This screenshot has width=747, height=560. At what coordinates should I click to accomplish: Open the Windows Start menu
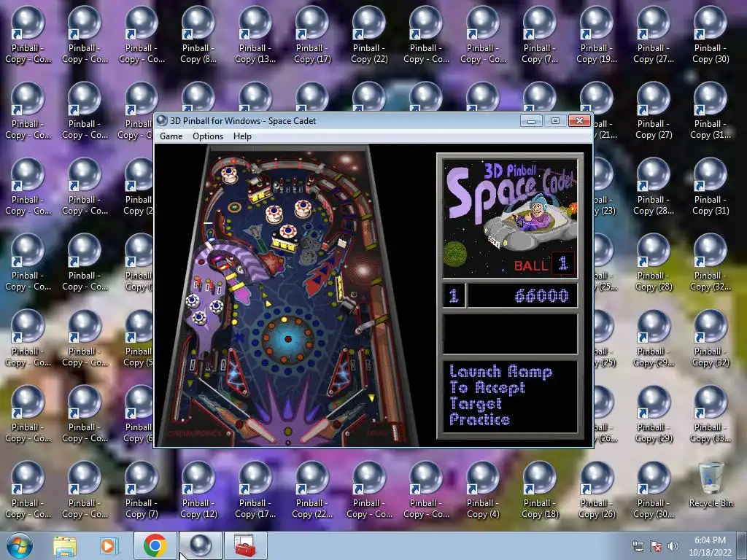[x=19, y=545]
